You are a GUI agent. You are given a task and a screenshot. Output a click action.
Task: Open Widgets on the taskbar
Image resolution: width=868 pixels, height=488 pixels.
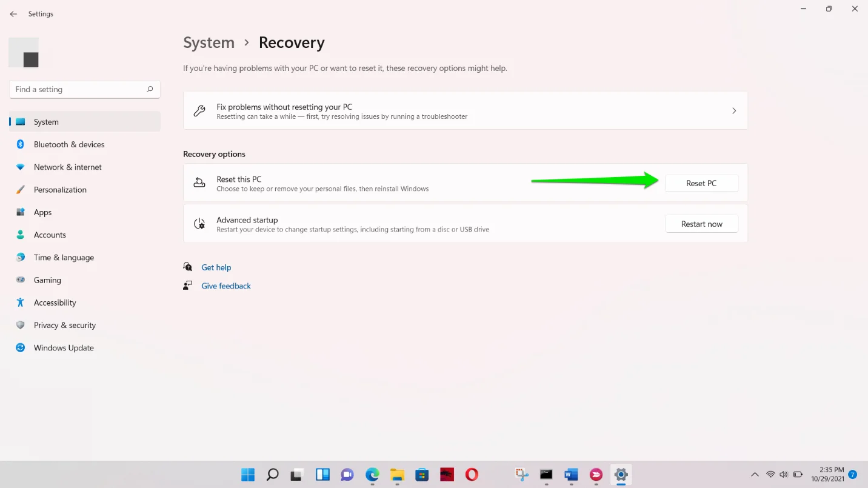point(322,475)
